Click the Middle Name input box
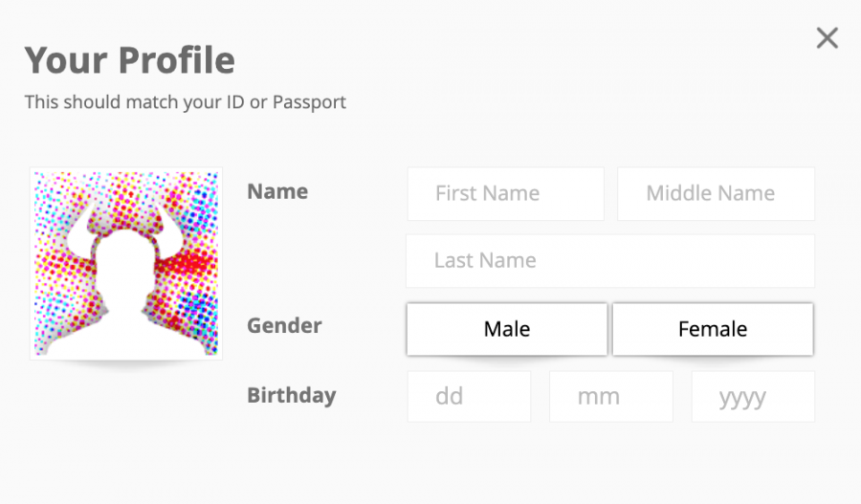This screenshot has width=861, height=504. [716, 194]
